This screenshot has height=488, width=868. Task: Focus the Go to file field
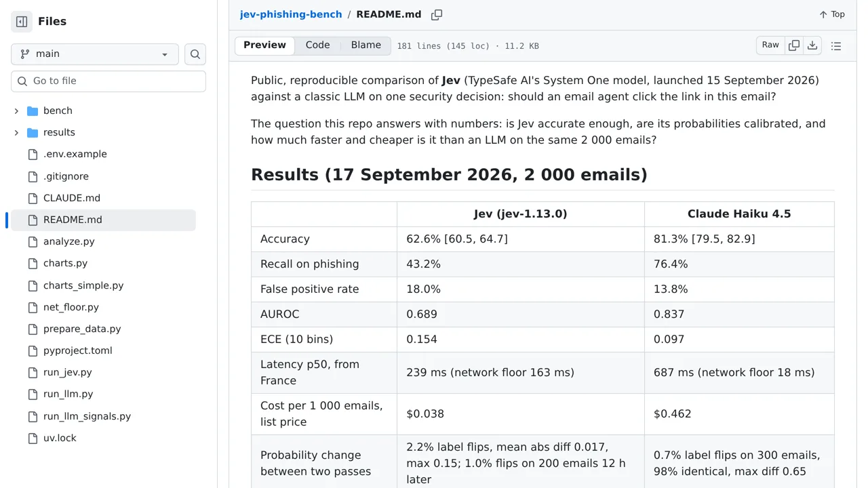click(108, 81)
